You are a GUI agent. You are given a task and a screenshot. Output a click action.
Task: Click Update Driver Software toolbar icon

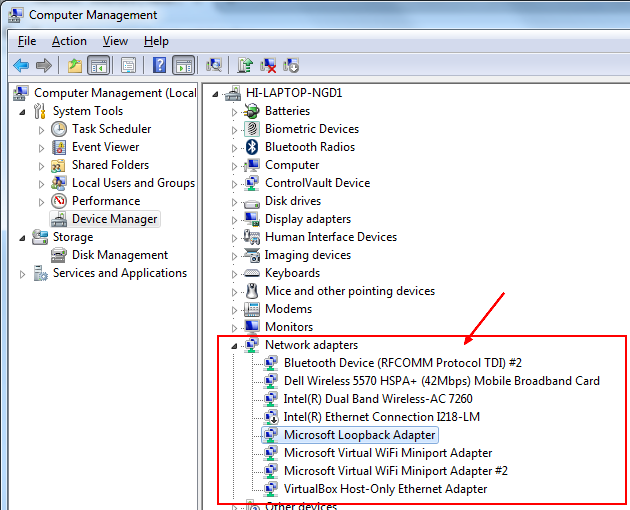[x=245, y=65]
